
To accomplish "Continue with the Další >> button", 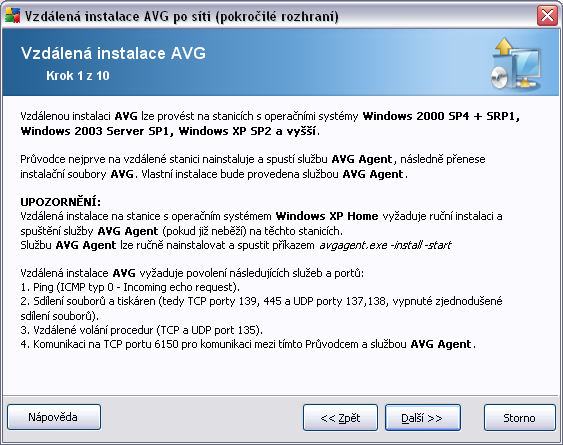I will click(x=423, y=418).
